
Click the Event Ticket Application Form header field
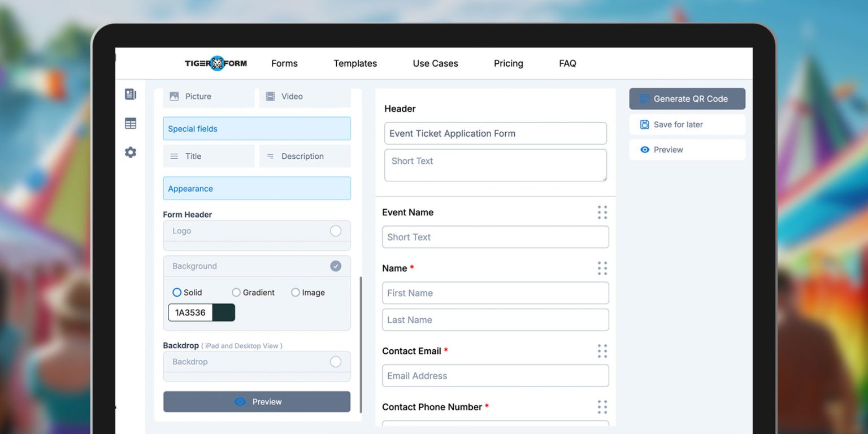495,133
